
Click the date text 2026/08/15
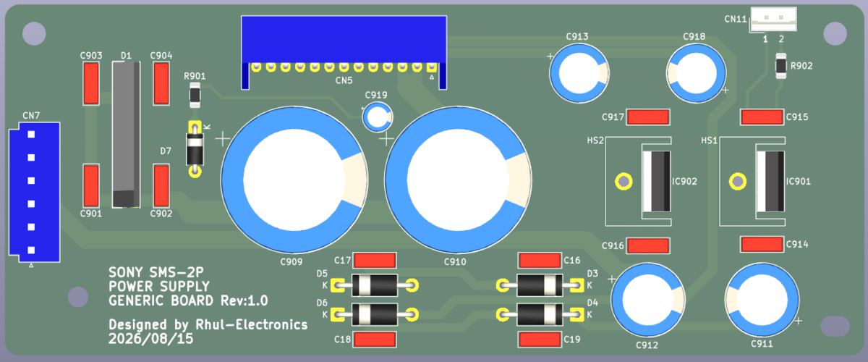click(151, 338)
